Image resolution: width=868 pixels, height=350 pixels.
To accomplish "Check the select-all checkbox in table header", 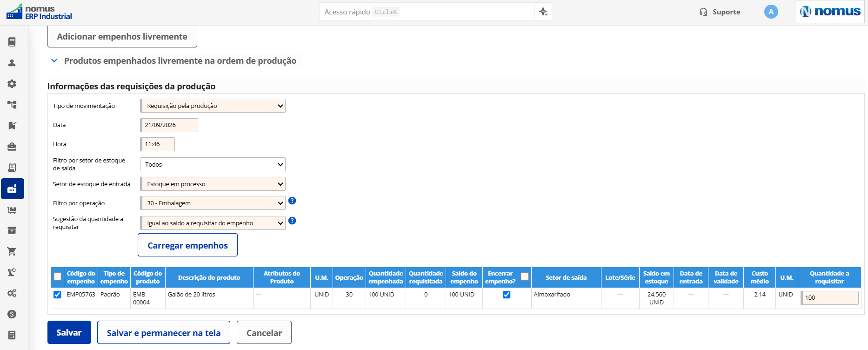I will point(57,277).
